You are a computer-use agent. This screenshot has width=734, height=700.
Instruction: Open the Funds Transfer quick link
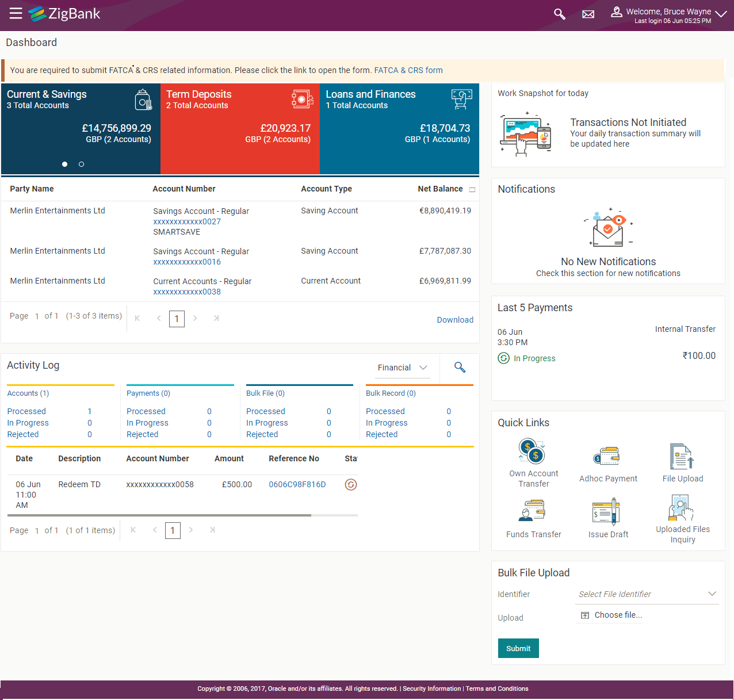(533, 517)
